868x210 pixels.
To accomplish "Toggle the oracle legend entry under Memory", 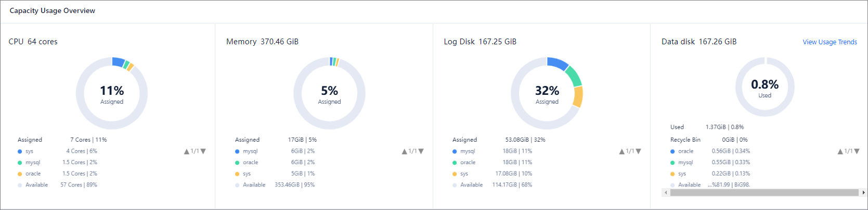I will [x=250, y=163].
